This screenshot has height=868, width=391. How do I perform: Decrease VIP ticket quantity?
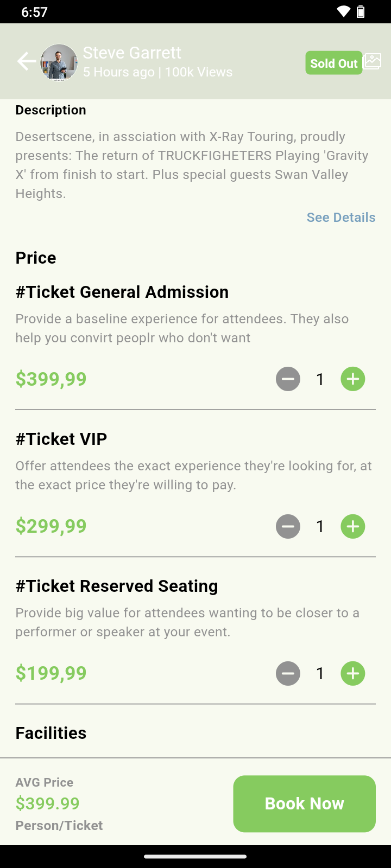(288, 526)
